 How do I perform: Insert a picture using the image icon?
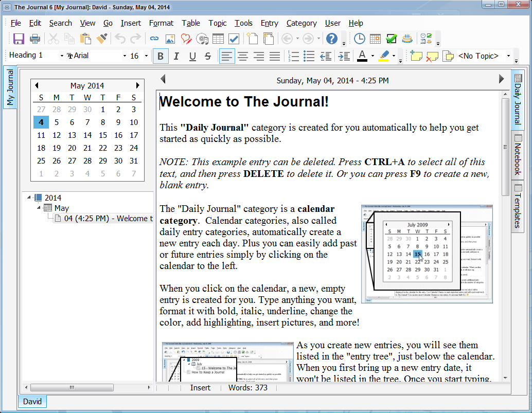coord(170,39)
